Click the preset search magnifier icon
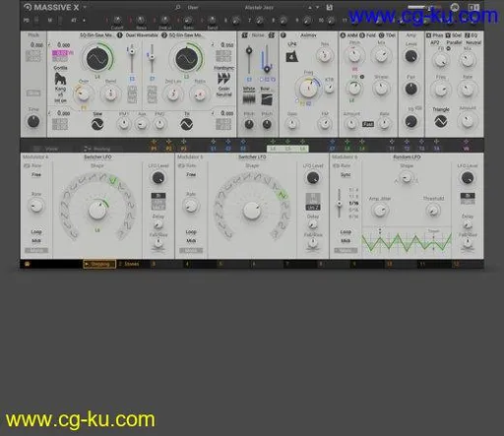 [178, 7]
